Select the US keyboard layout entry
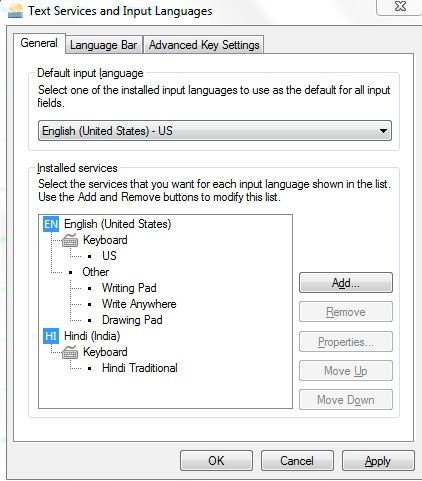 point(109,256)
